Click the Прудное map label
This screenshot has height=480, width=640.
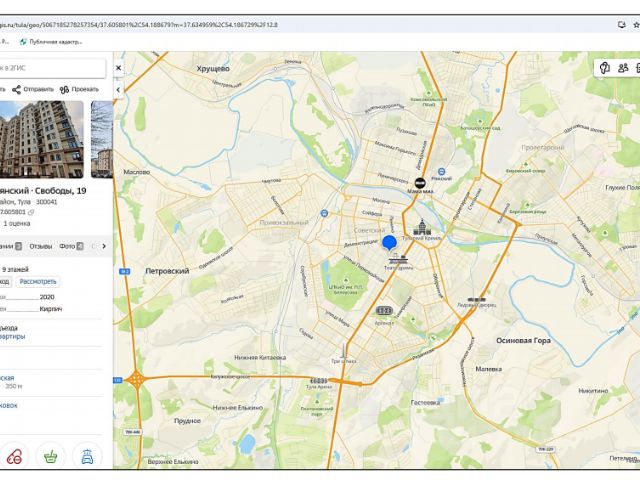[x=187, y=421]
